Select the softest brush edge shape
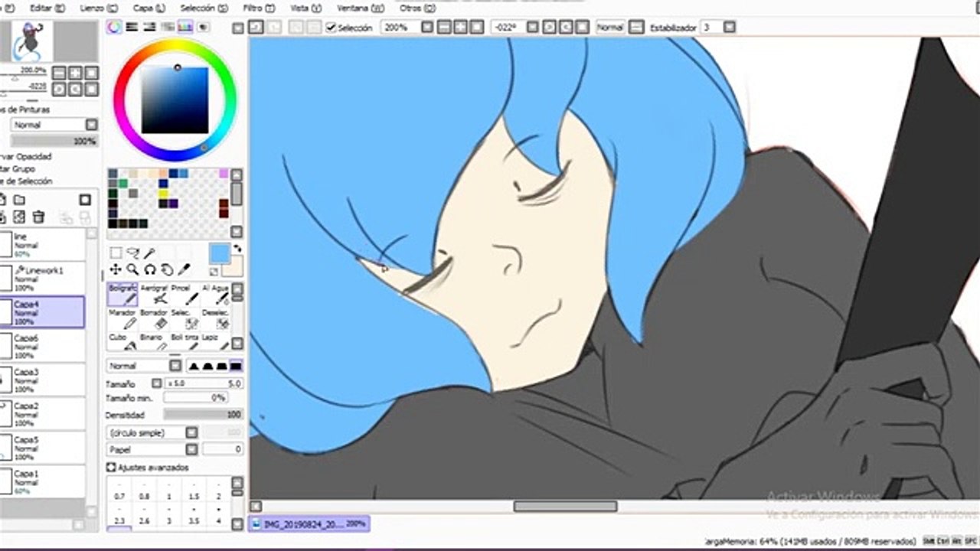This screenshot has height=551, width=980. coord(194,366)
